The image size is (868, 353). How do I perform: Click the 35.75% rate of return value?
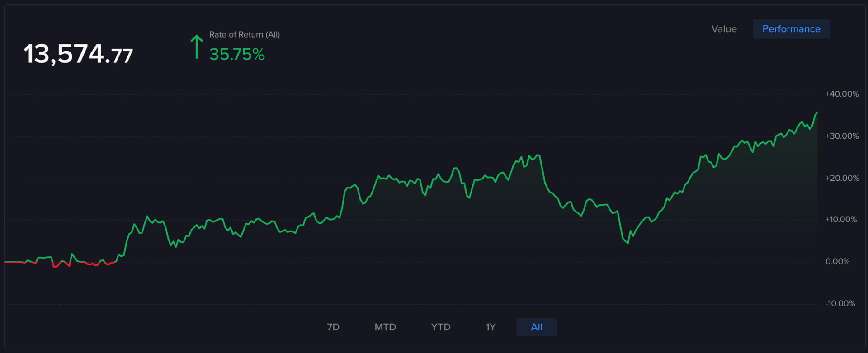tap(237, 55)
